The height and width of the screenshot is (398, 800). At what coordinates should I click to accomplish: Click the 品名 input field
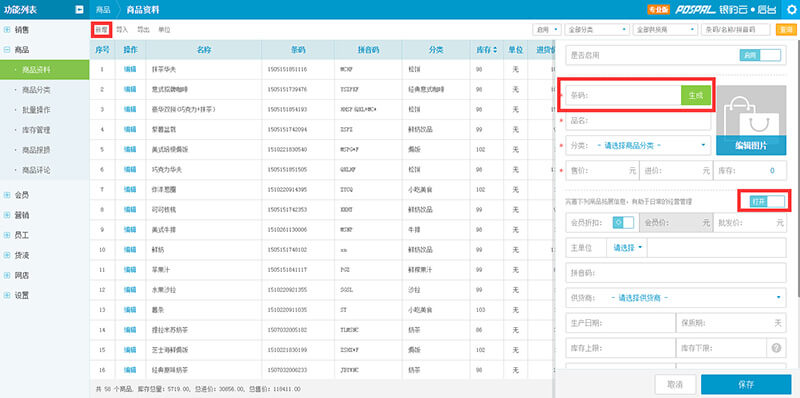tap(638, 120)
